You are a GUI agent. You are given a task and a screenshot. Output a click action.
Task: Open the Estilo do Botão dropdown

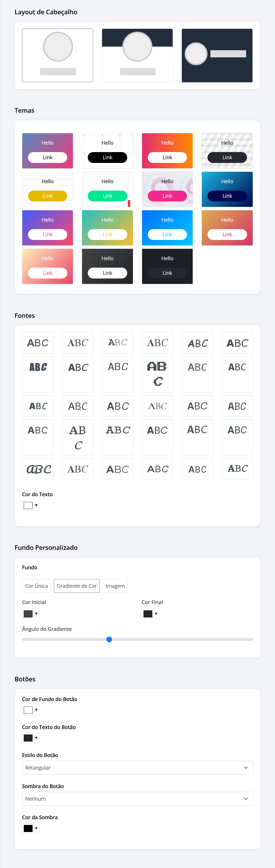tap(137, 767)
